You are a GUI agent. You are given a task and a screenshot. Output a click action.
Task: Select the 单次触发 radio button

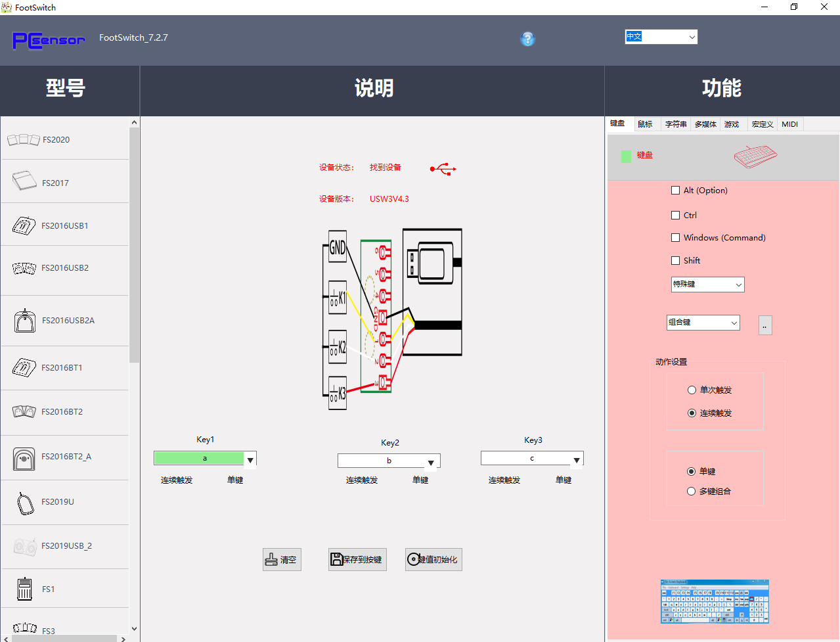[692, 390]
